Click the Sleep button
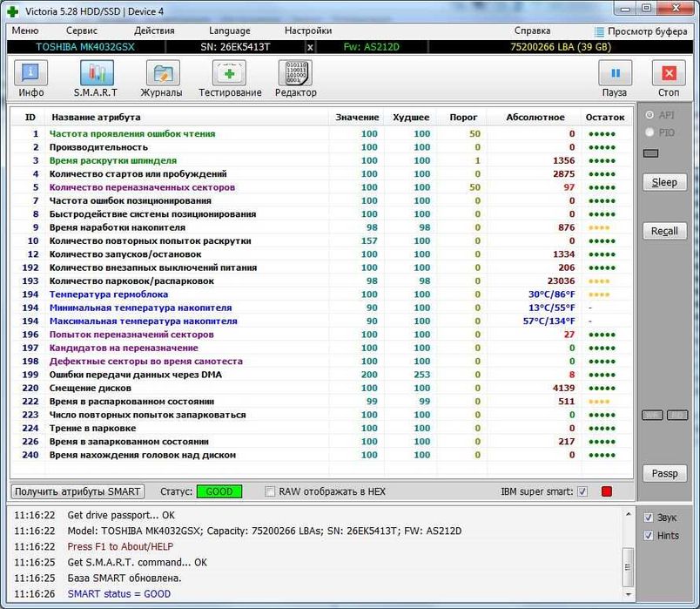The image size is (700, 609). click(664, 182)
